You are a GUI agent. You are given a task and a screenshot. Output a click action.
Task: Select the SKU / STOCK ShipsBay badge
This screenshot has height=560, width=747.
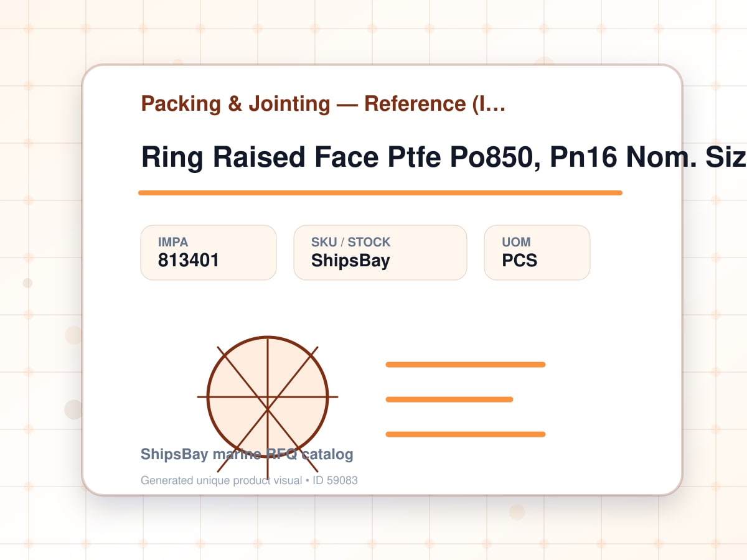pyautogui.click(x=380, y=253)
